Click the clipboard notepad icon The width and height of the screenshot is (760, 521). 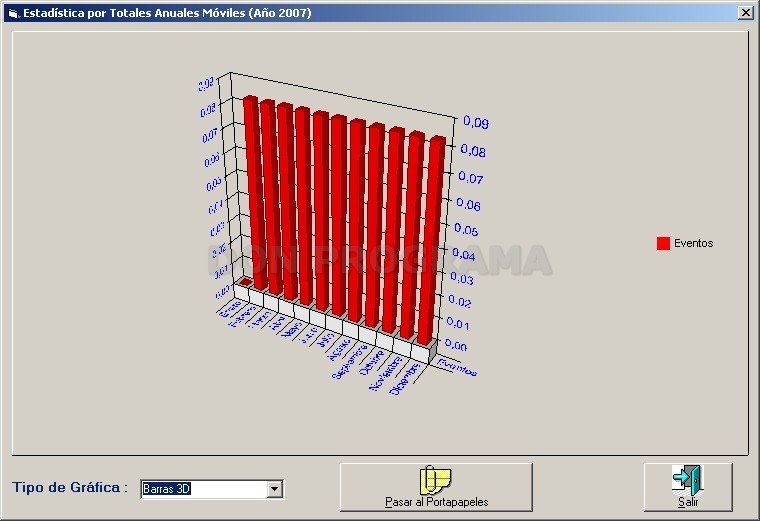pyautogui.click(x=435, y=480)
